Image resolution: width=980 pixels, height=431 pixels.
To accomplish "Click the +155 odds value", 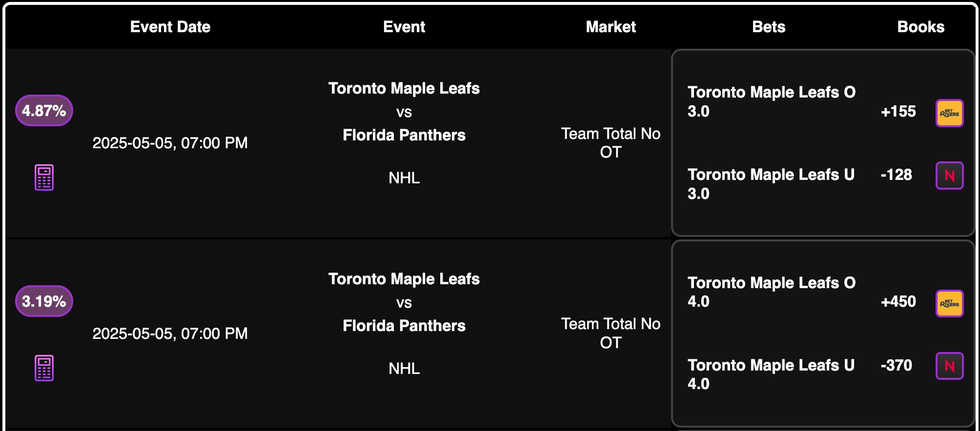I will [898, 111].
